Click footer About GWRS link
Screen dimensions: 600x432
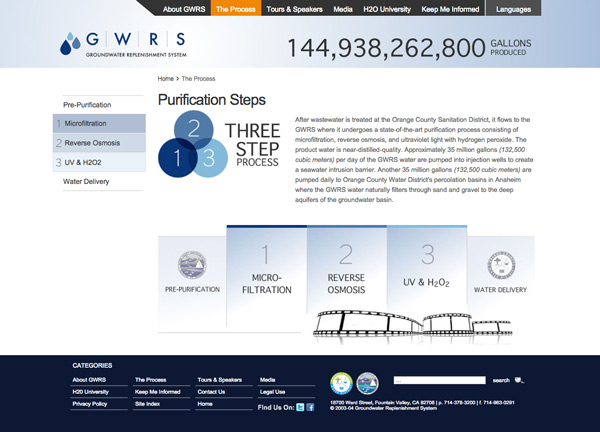click(x=89, y=380)
